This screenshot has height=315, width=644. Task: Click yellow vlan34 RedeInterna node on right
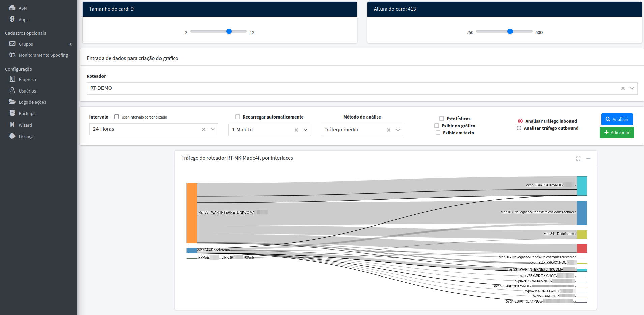click(x=582, y=234)
